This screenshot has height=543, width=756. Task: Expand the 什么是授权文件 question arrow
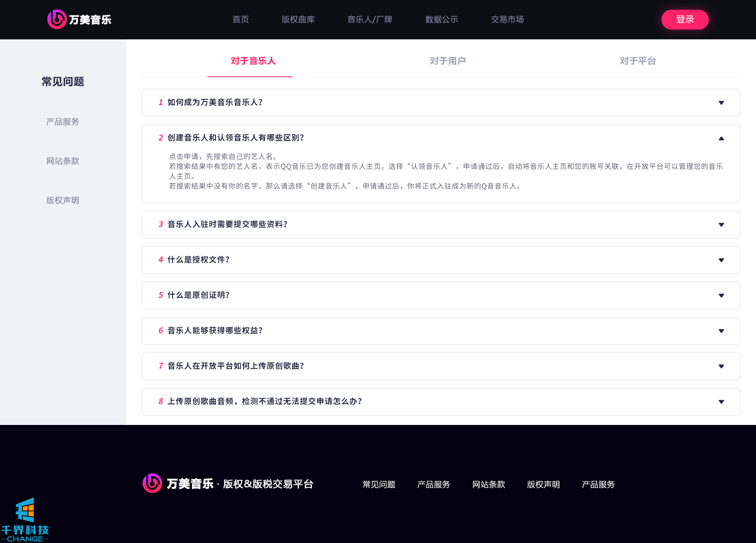[x=721, y=260]
